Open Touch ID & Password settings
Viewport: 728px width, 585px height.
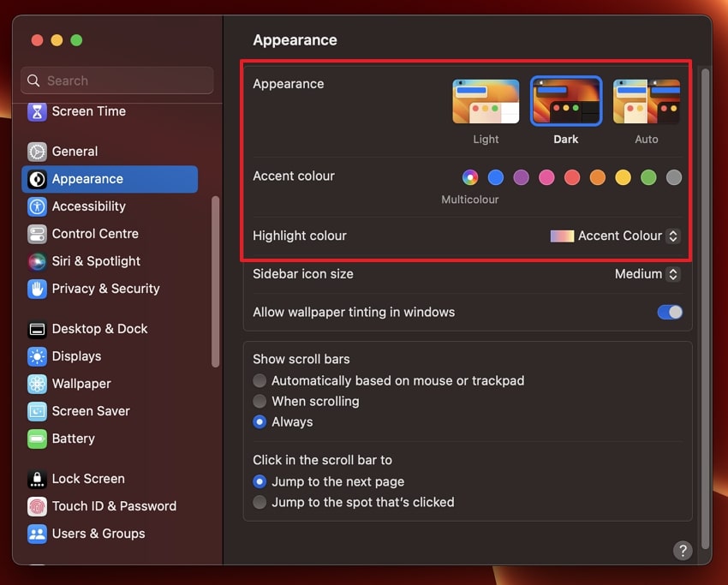pos(103,506)
